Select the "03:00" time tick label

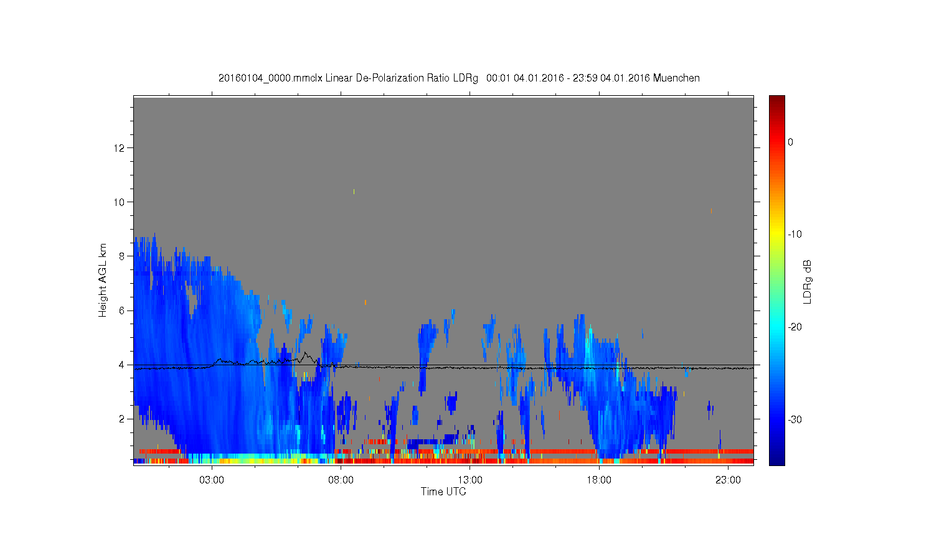212,480
